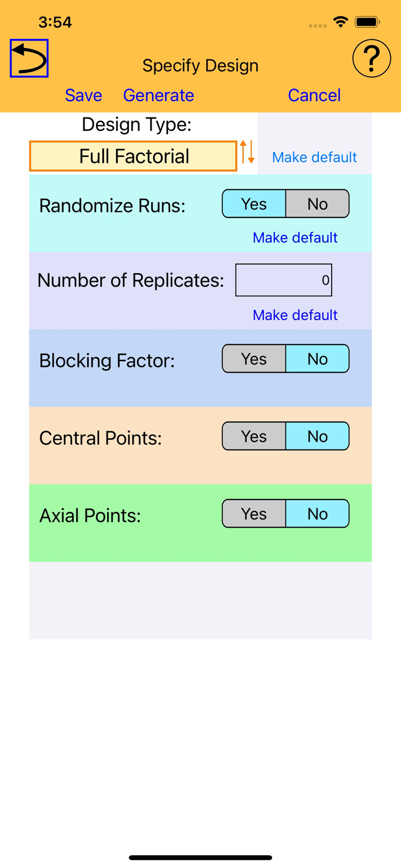This screenshot has width=401, height=868.
Task: Open the Full Factorial design type selector
Action: [133, 155]
